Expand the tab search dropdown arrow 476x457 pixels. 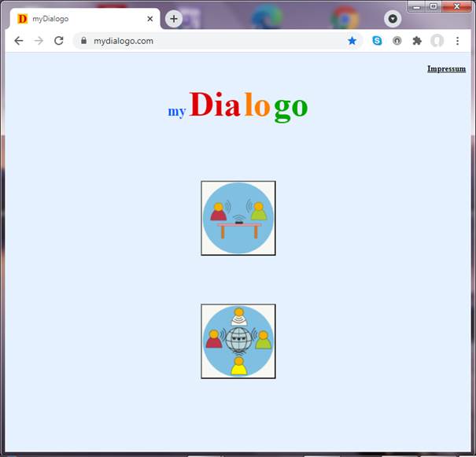393,19
